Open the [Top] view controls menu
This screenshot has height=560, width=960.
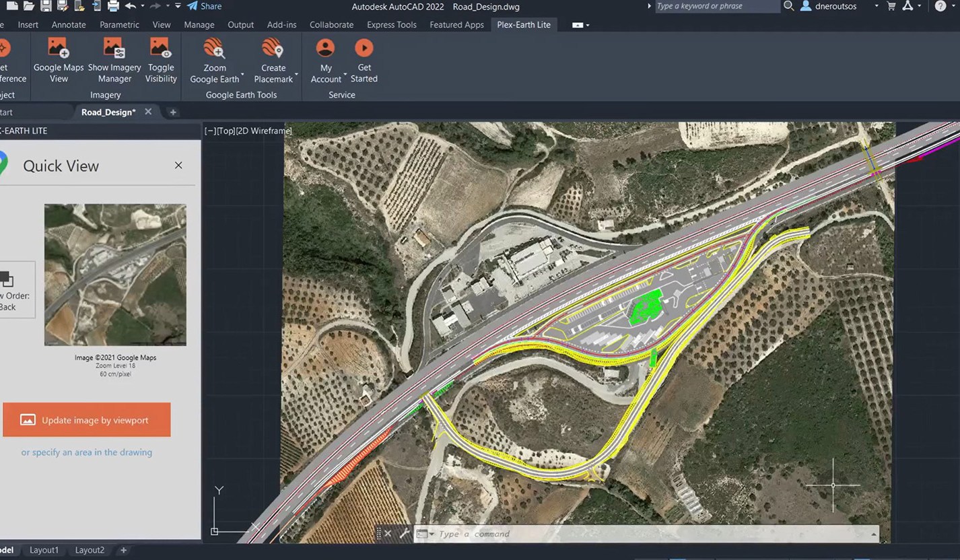(x=226, y=131)
